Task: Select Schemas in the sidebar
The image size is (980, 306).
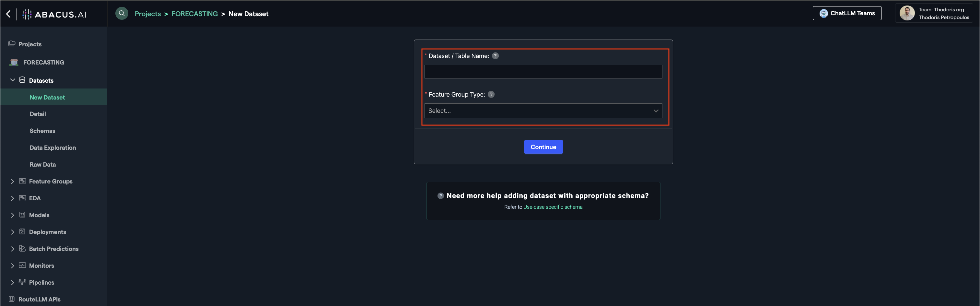Action: (x=42, y=131)
